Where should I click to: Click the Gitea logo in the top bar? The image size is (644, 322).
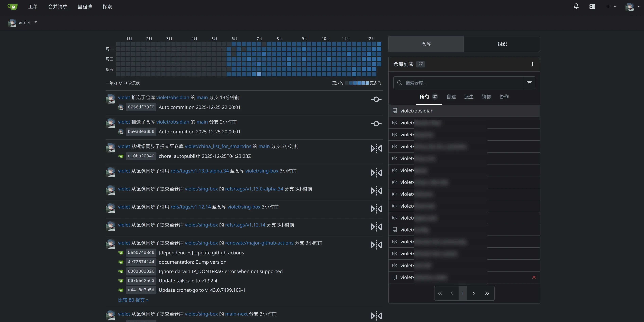pyautogui.click(x=12, y=7)
